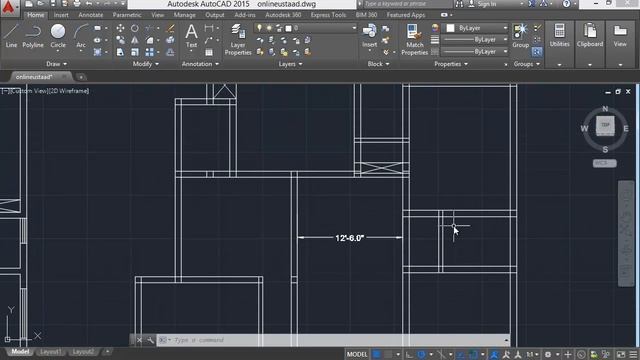640x360 pixels.
Task: Insert a Table from Annotation panel
Action: (209, 52)
